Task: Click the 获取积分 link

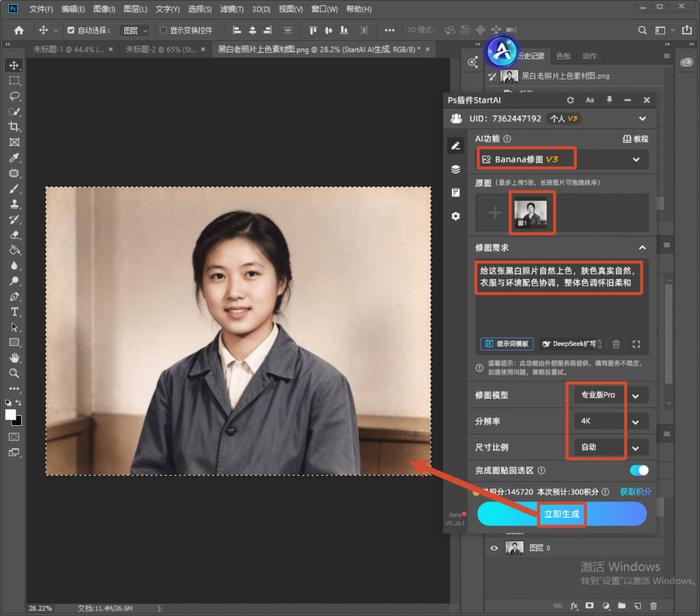Action: [635, 492]
